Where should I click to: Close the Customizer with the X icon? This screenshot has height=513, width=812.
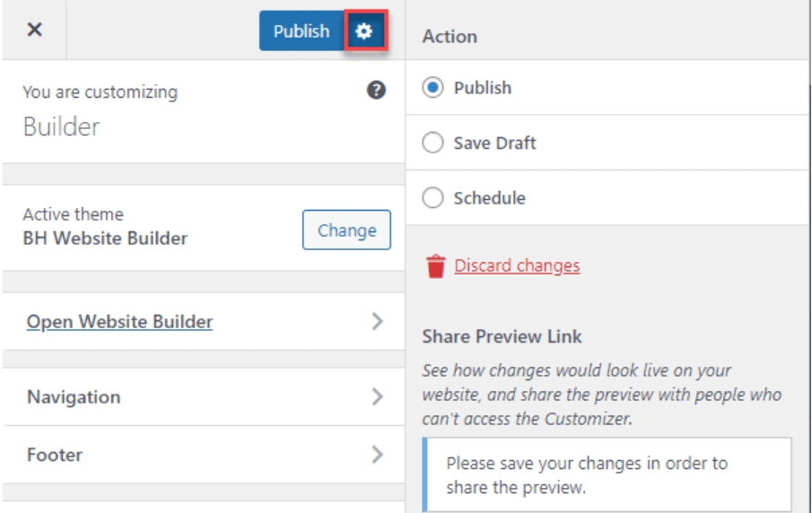35,30
